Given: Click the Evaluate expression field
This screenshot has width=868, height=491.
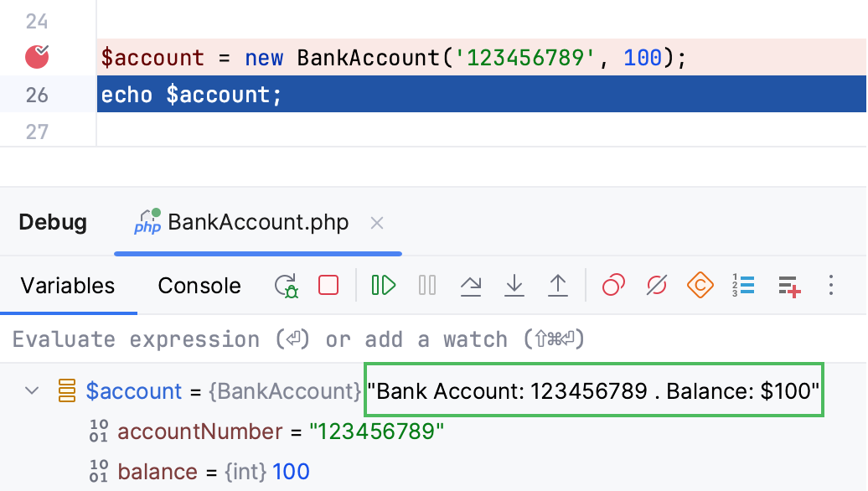Looking at the screenshot, I should click(251, 339).
